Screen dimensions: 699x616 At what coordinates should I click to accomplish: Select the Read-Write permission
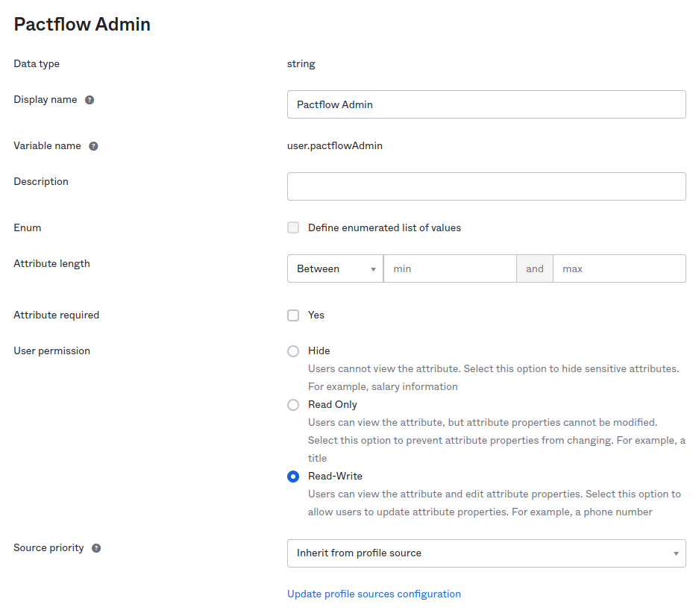tap(293, 476)
